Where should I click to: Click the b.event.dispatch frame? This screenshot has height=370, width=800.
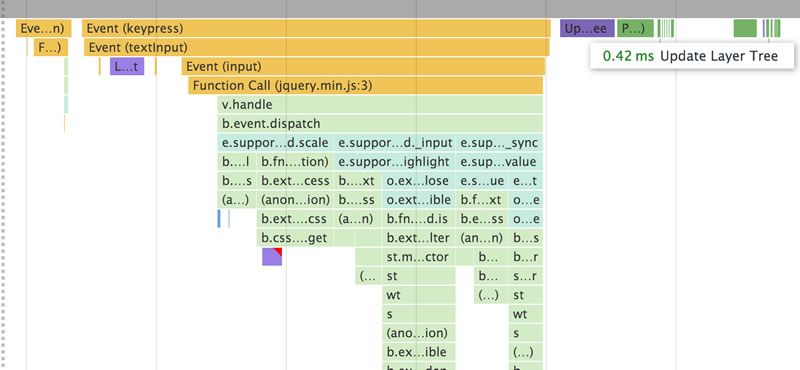380,124
